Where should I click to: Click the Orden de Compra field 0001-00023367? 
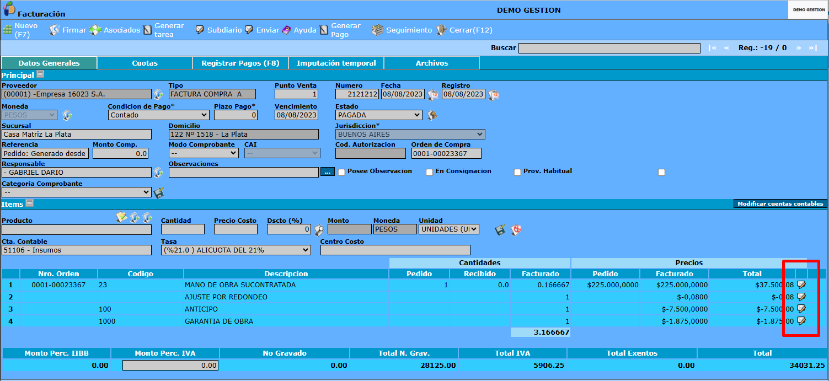coord(446,153)
